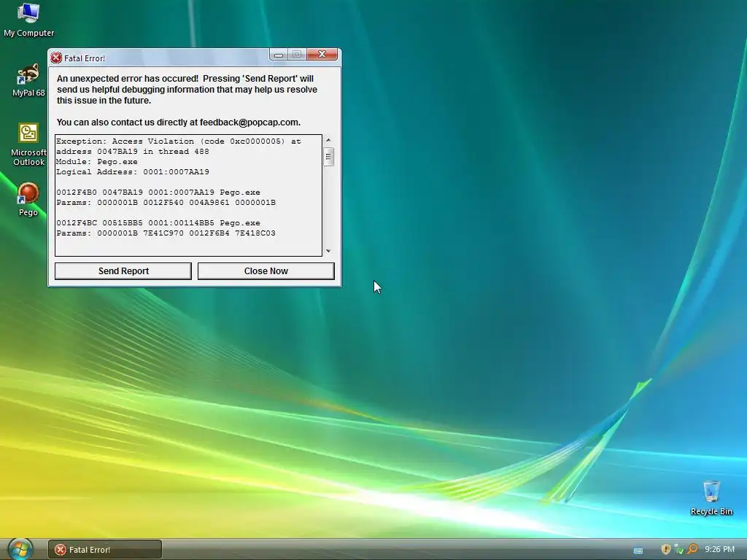The height and width of the screenshot is (560, 747).
Task: Close the Fatal Error dialog with X
Action: [x=322, y=54]
